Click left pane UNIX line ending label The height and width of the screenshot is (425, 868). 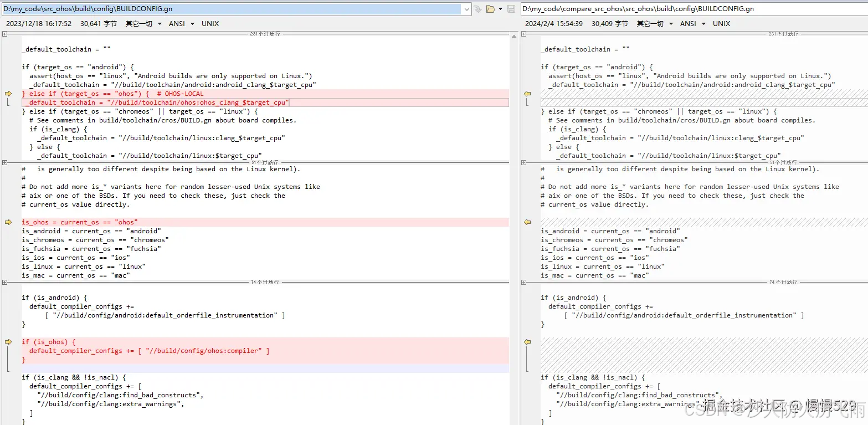210,23
